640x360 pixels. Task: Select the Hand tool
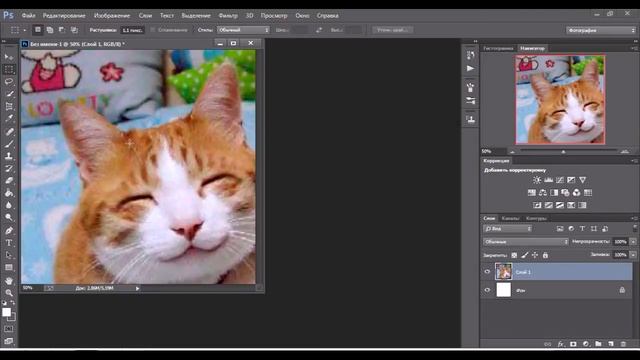9,281
